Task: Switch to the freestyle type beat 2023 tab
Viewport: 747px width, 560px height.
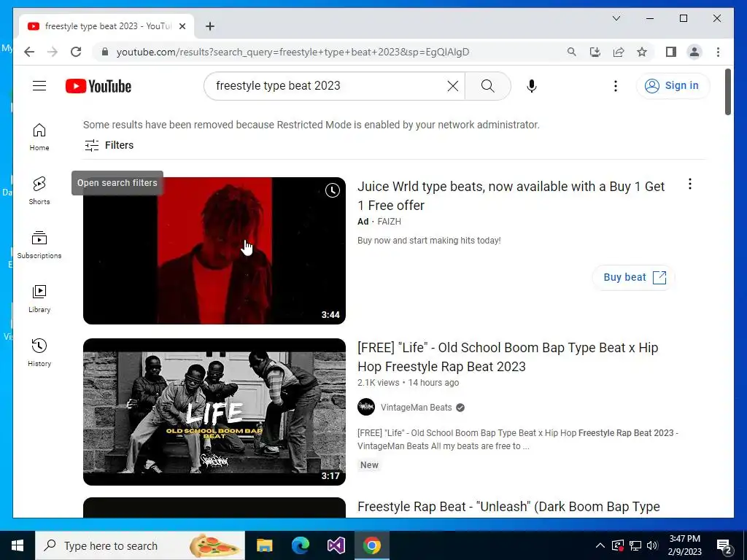Action: (107, 26)
